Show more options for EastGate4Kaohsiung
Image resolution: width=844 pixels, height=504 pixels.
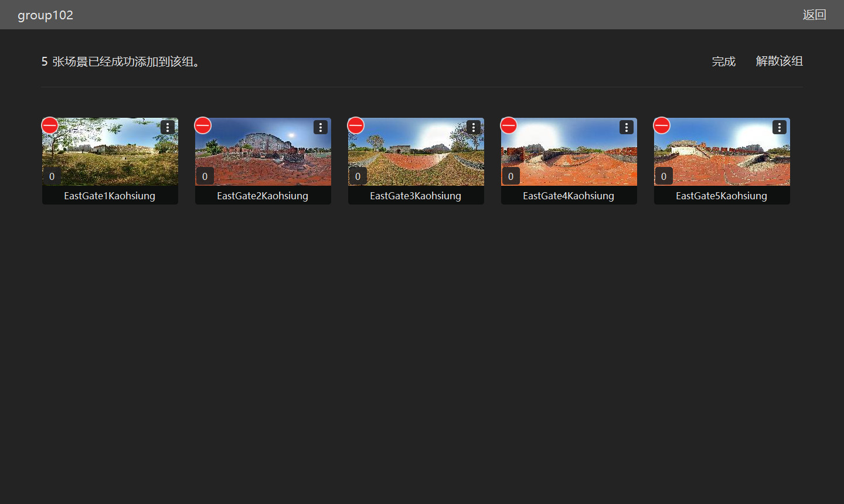[627, 127]
